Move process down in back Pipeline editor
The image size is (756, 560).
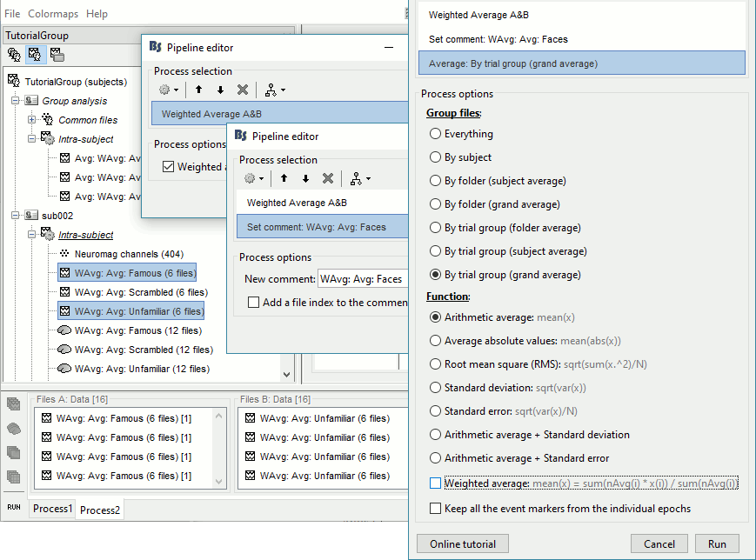tap(220, 90)
